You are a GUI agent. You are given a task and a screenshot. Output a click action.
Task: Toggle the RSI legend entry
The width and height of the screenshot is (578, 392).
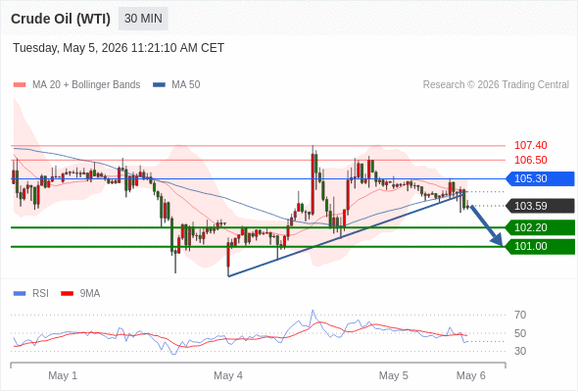coord(31,294)
